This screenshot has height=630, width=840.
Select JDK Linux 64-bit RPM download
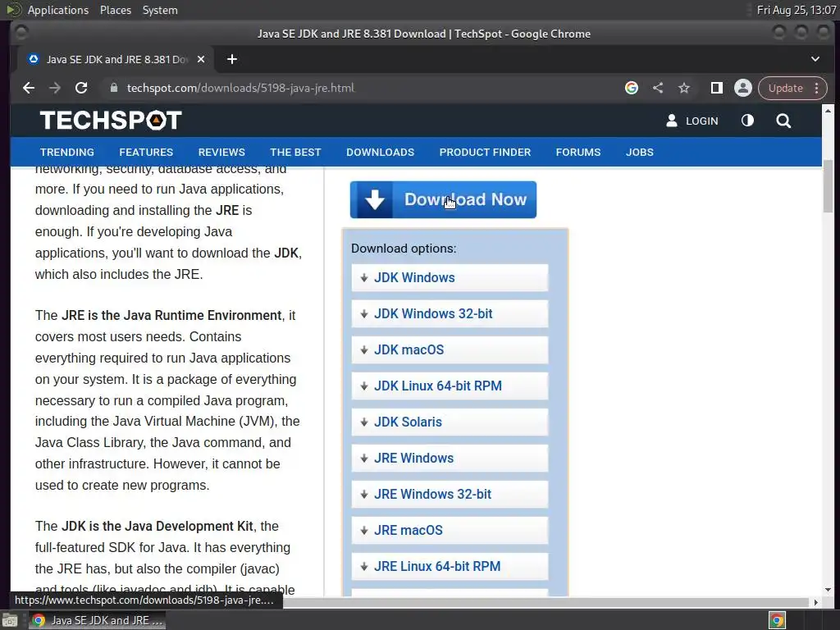pyautogui.click(x=450, y=386)
